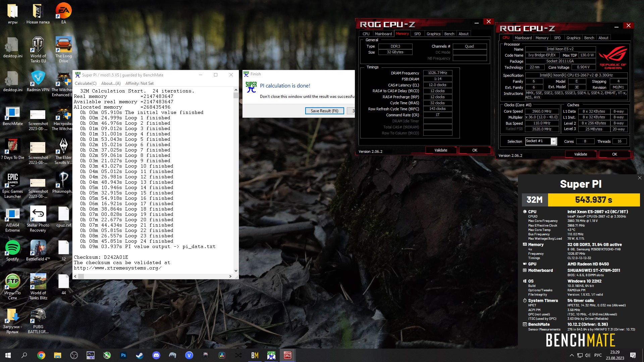Viewport: 644px width, 362px height.
Task: Launch PUBG BATTLEGROUNDS desktop icon
Action: (x=38, y=321)
